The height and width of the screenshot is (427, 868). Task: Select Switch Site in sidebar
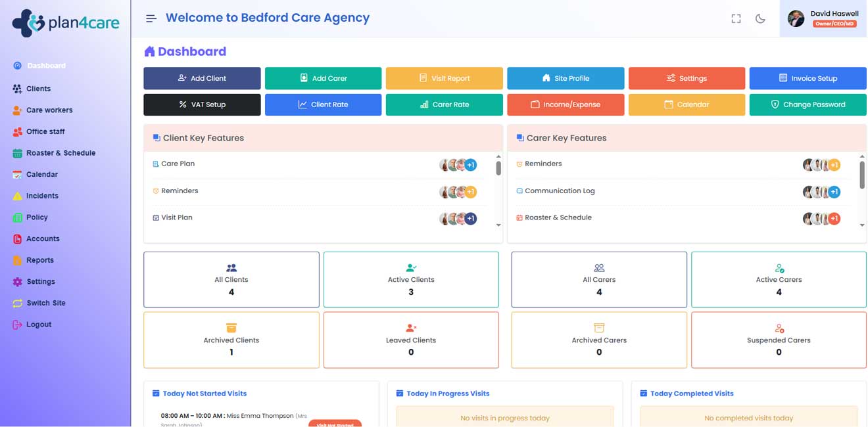45,303
